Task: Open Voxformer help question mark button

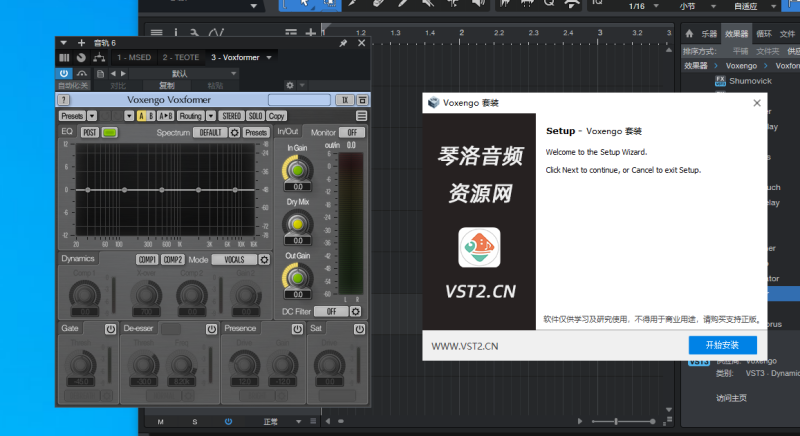Action: [x=63, y=100]
